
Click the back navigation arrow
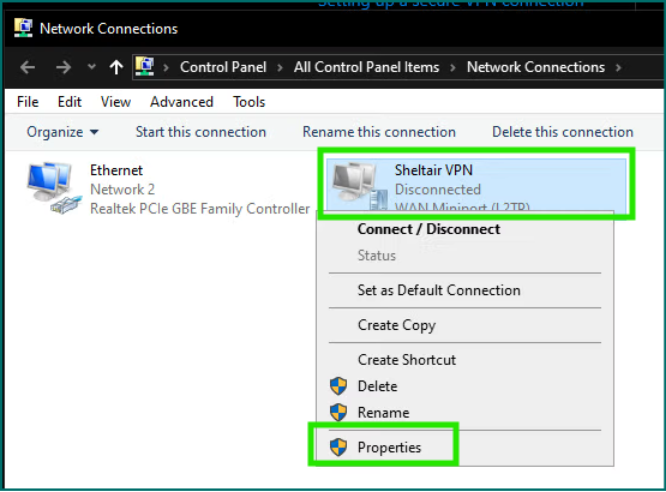(x=28, y=68)
